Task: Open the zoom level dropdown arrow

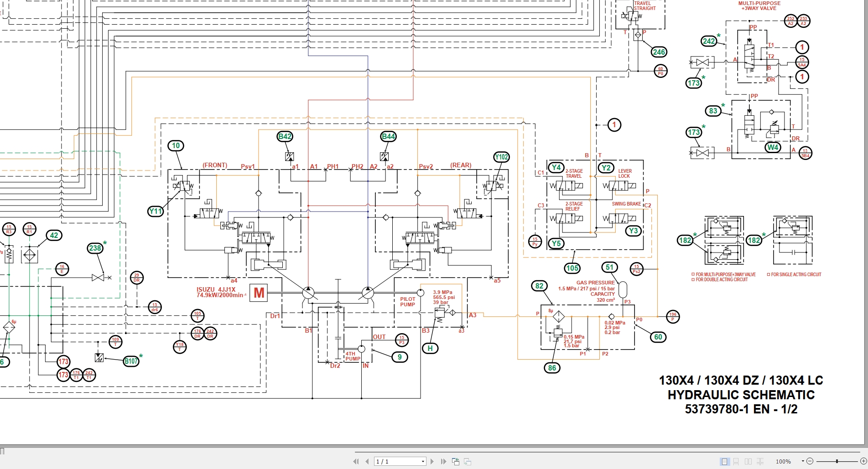Action: [x=803, y=461]
